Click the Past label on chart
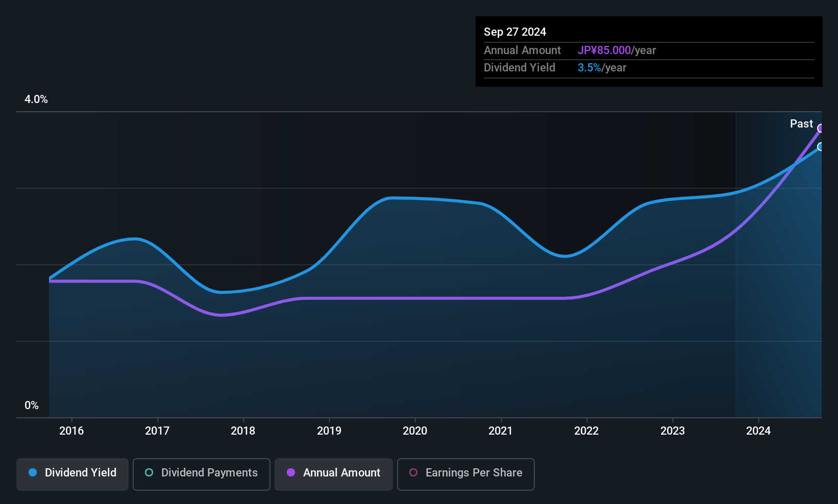This screenshot has width=838, height=504. coord(801,123)
